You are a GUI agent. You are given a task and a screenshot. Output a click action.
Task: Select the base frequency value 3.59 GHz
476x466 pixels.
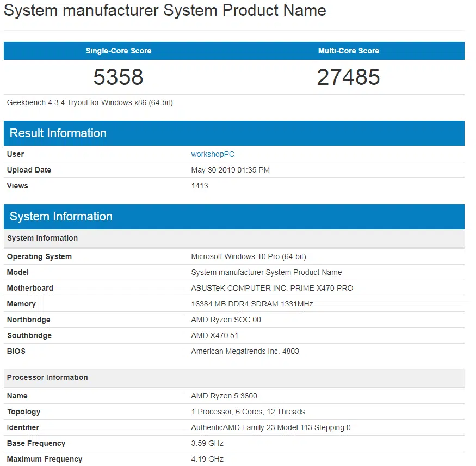[207, 444]
